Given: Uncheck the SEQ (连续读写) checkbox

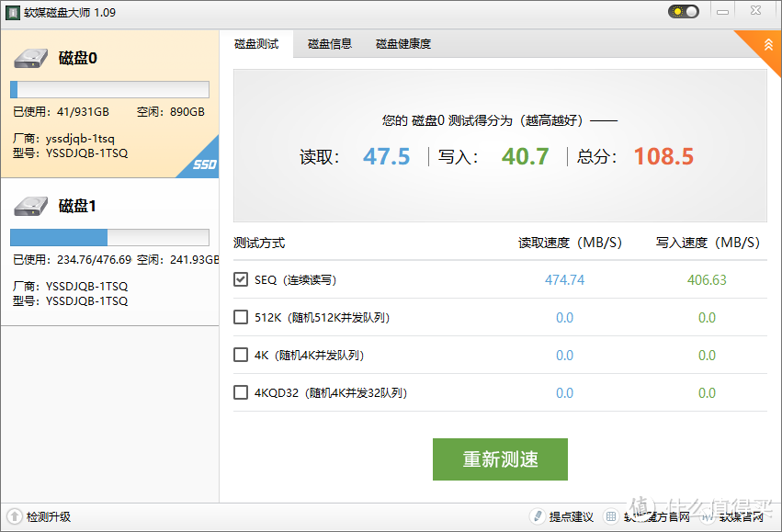Looking at the screenshot, I should point(241,279).
